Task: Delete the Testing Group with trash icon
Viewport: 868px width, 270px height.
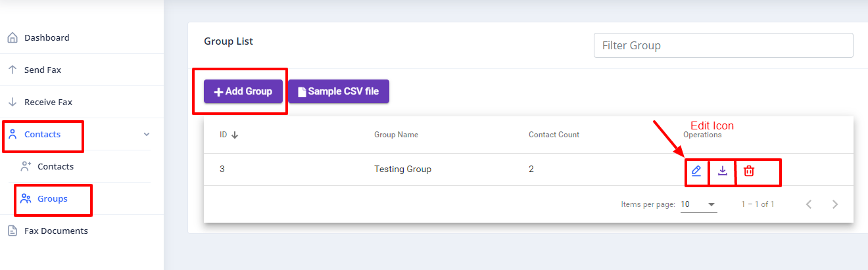Action: (x=749, y=171)
